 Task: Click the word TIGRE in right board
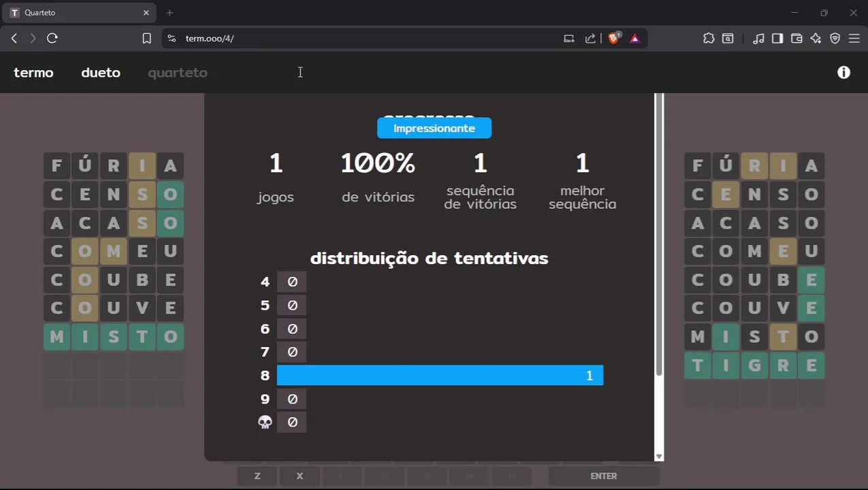(x=754, y=365)
